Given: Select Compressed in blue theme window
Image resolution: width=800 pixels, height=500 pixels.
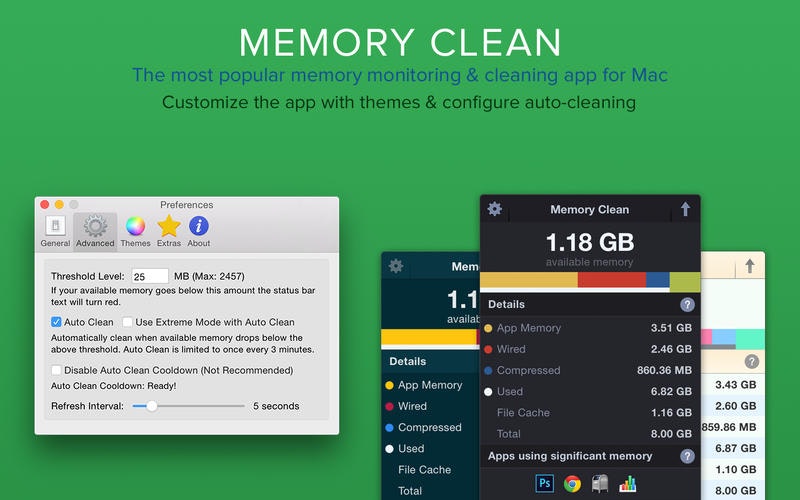Looking at the screenshot, I should point(430,428).
